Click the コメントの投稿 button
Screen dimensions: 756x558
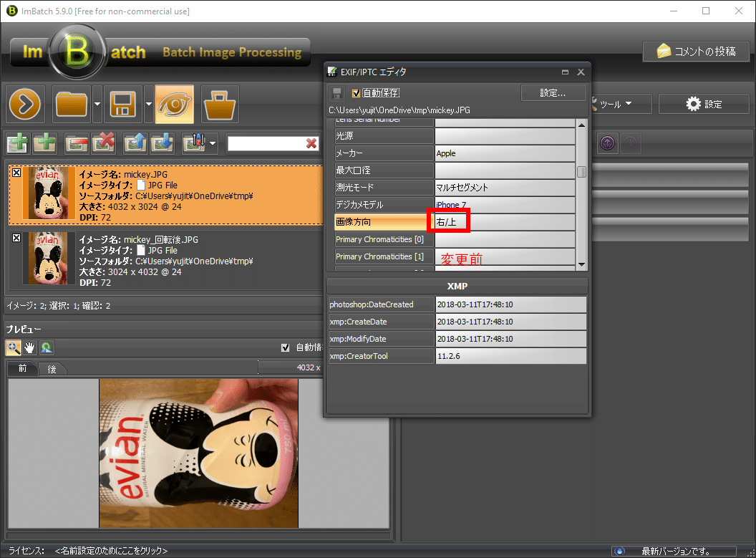[696, 52]
